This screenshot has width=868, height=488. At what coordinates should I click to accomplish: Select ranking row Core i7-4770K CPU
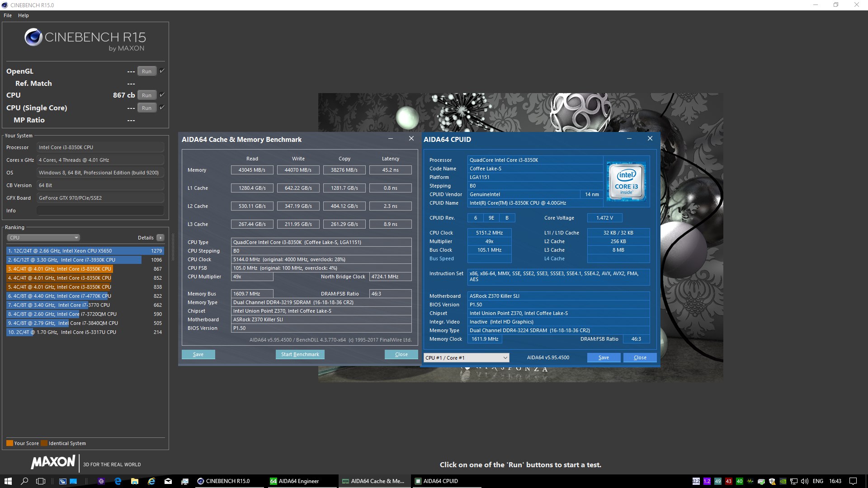(x=85, y=296)
